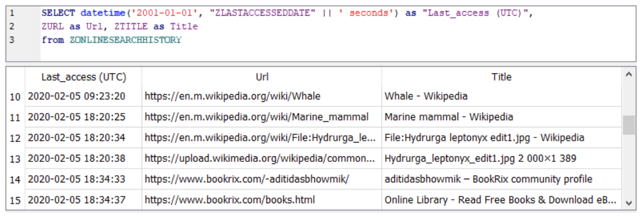644x220 pixels.
Task: Click the Hydrurga_leptonyx_edit1.jpg title cell
Action: [501, 158]
